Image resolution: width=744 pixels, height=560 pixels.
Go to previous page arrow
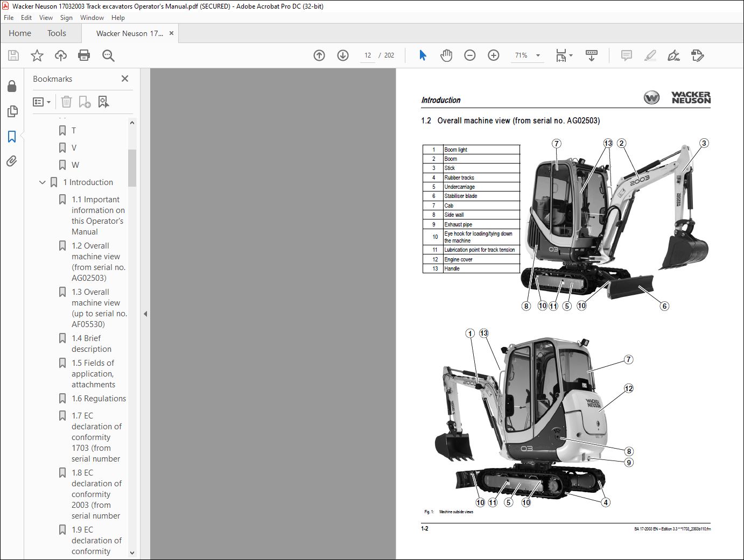tap(319, 55)
